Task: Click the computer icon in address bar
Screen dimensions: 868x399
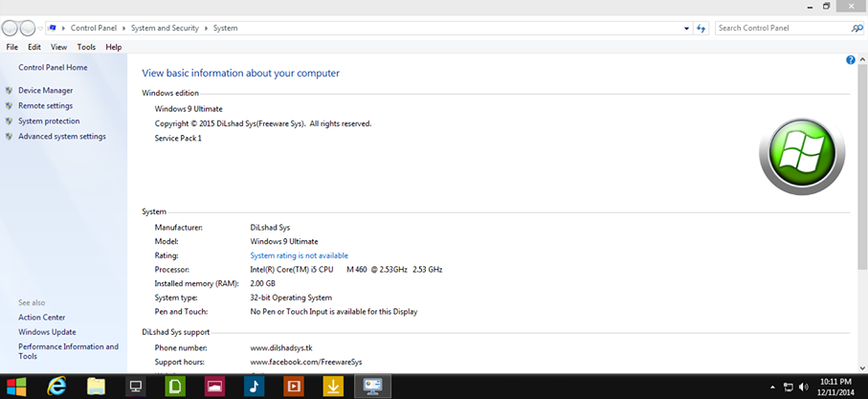Action: click(x=53, y=28)
